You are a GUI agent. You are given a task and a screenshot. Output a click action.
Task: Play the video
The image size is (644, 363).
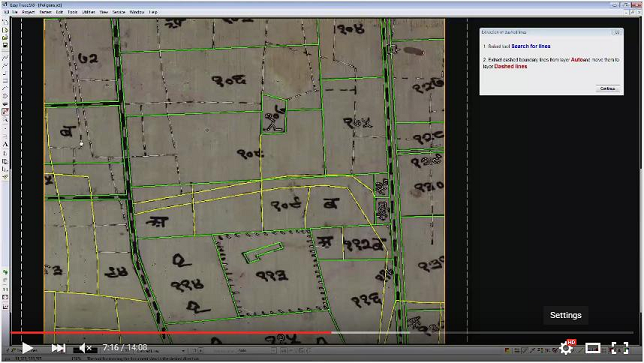27,348
